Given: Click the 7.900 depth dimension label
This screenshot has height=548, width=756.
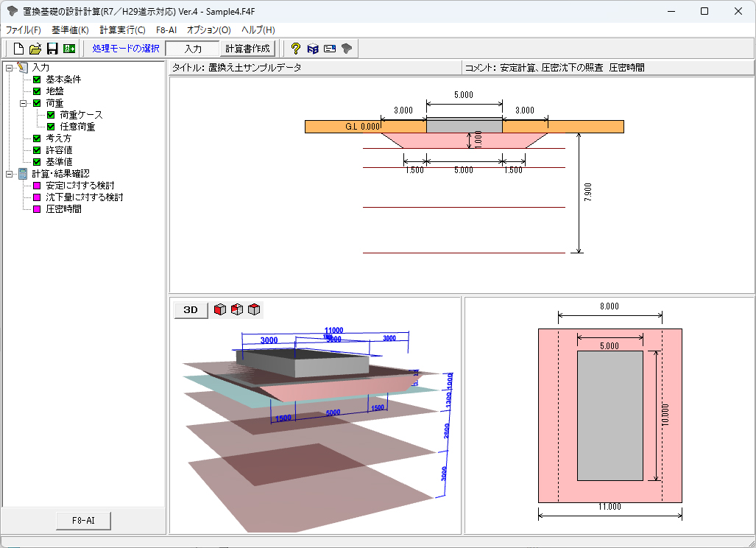Looking at the screenshot, I should pos(587,192).
